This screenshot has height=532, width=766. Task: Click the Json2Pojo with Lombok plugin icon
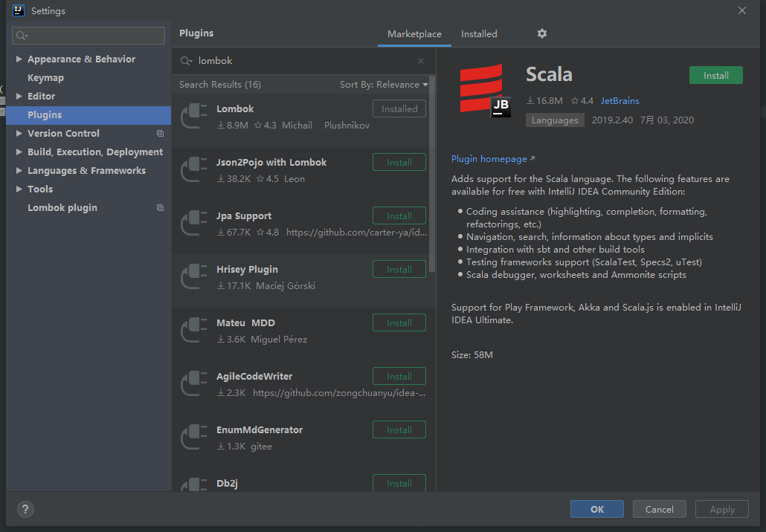point(194,169)
